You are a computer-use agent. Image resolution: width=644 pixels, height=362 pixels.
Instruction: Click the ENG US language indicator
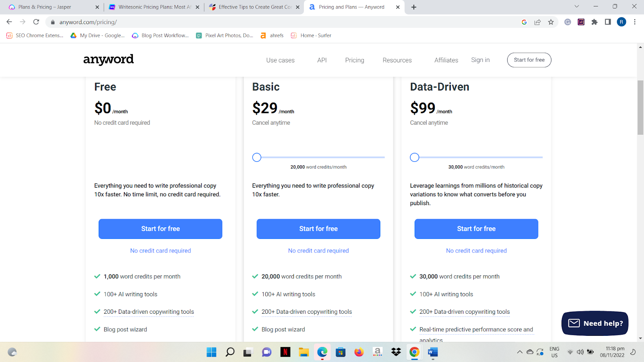tap(554, 352)
